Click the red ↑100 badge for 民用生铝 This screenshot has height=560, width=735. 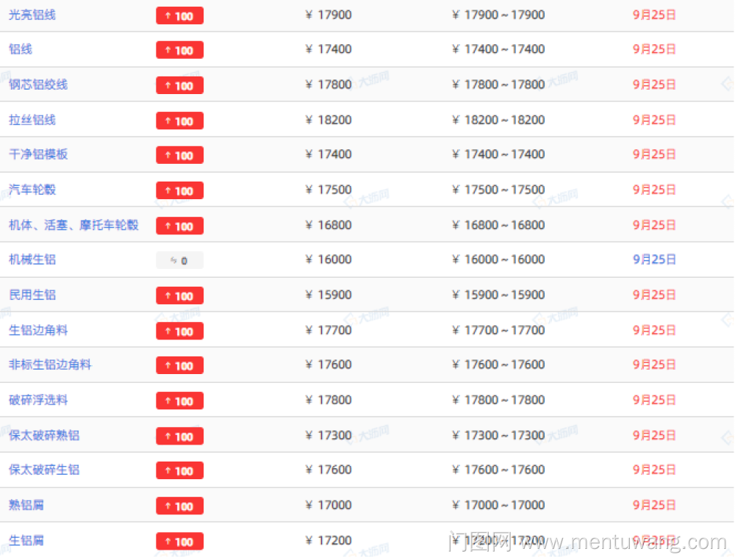coord(179,295)
